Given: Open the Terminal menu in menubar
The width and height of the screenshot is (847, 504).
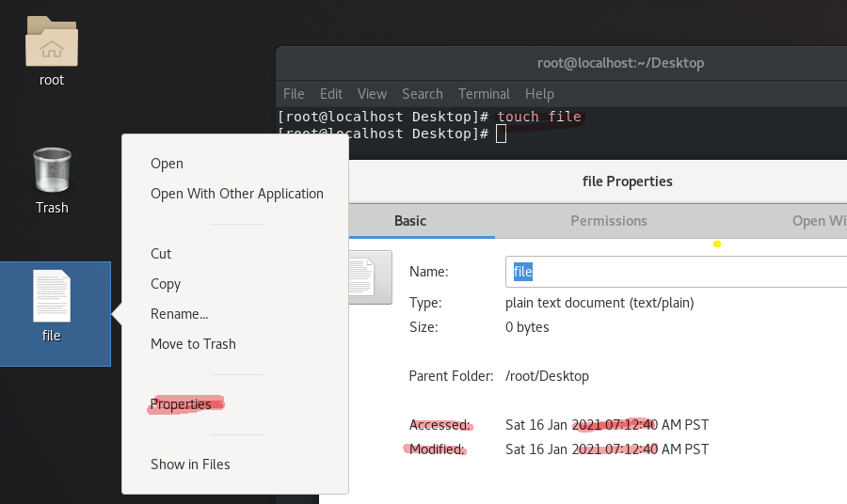Looking at the screenshot, I should (484, 94).
